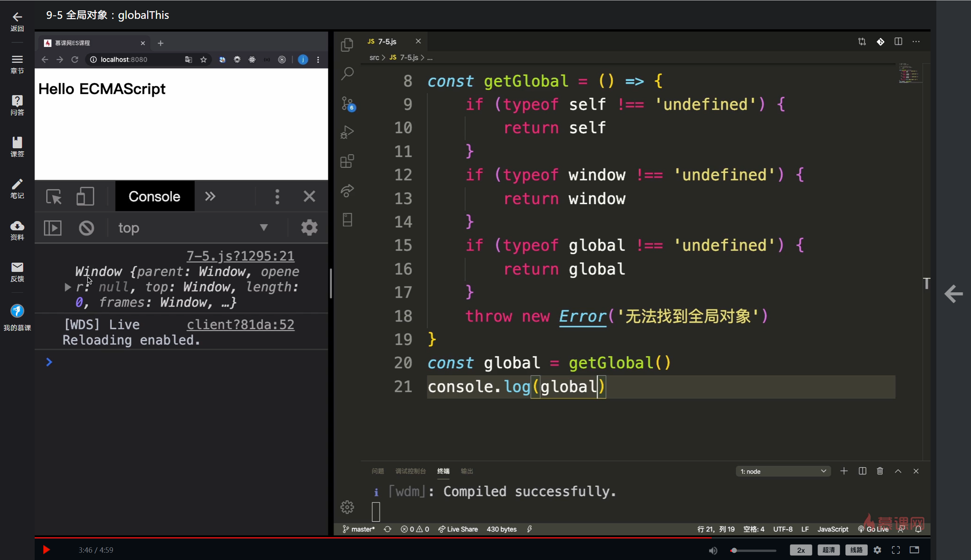Open the VS Code Explorer files icon
The width and height of the screenshot is (971, 560).
[x=347, y=45]
